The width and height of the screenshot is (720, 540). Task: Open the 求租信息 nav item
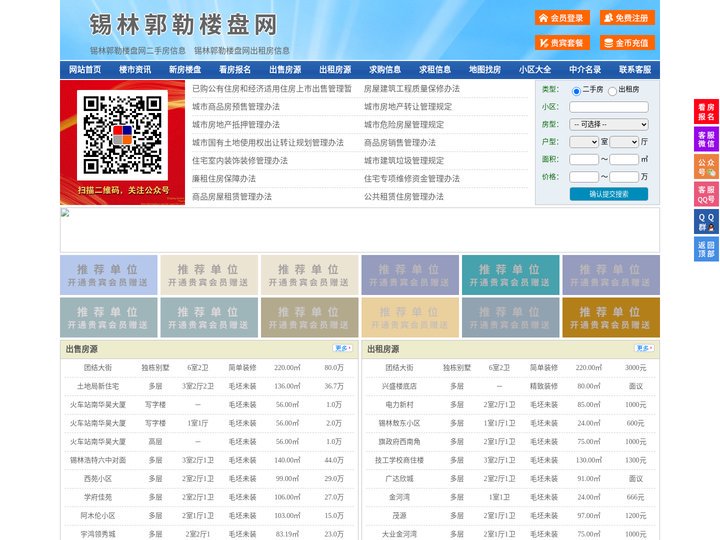(x=435, y=70)
